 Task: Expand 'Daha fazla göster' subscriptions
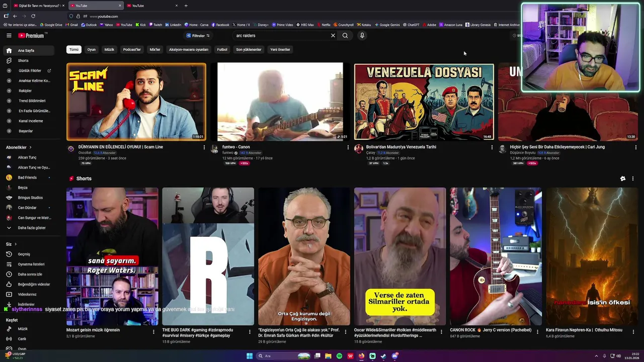coord(28,228)
